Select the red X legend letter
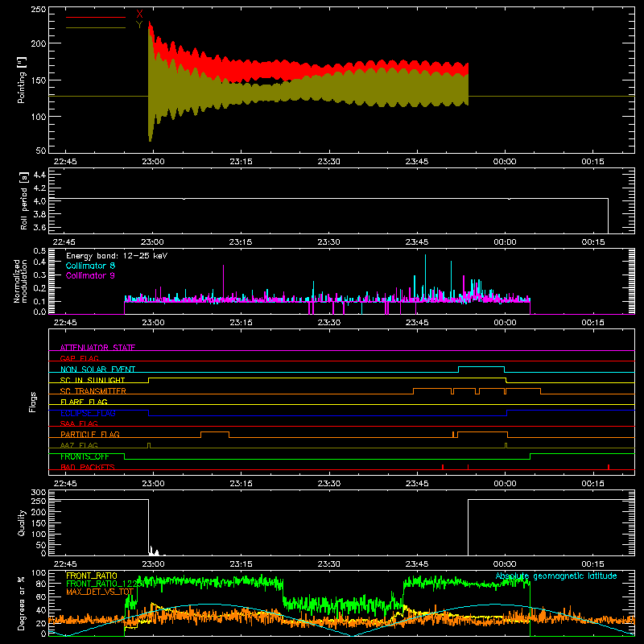The height and width of the screenshot is (644, 644). (x=139, y=14)
